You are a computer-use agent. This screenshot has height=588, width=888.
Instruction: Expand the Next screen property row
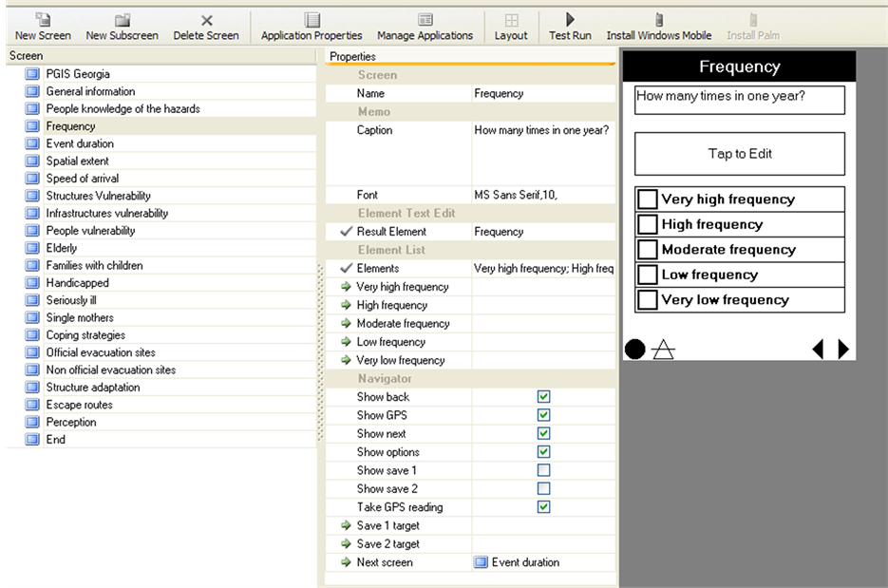[346, 562]
